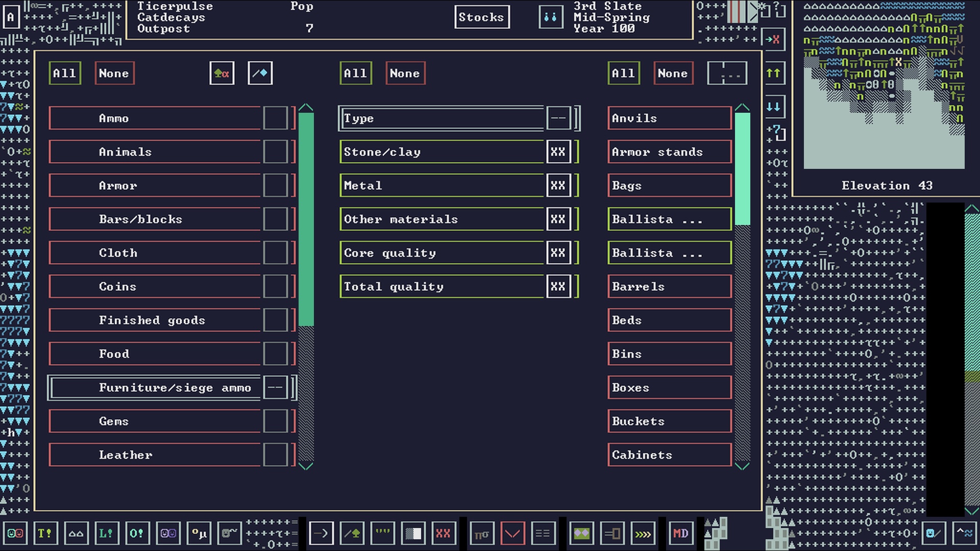Open the stockpile menu icon (red bordered)

(x=512, y=534)
